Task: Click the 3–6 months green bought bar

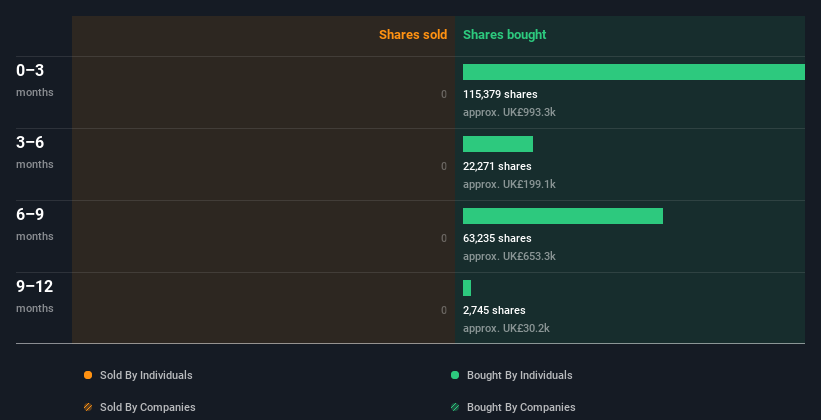Action: (x=498, y=144)
